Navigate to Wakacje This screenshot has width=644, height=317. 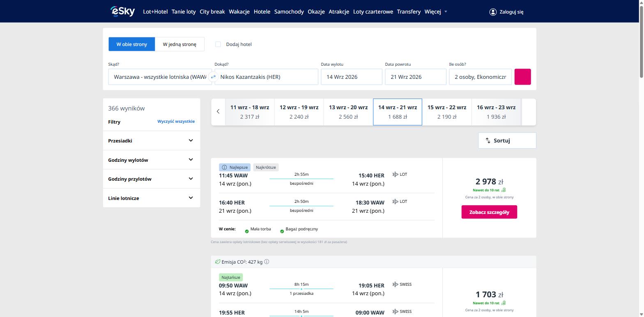click(239, 12)
